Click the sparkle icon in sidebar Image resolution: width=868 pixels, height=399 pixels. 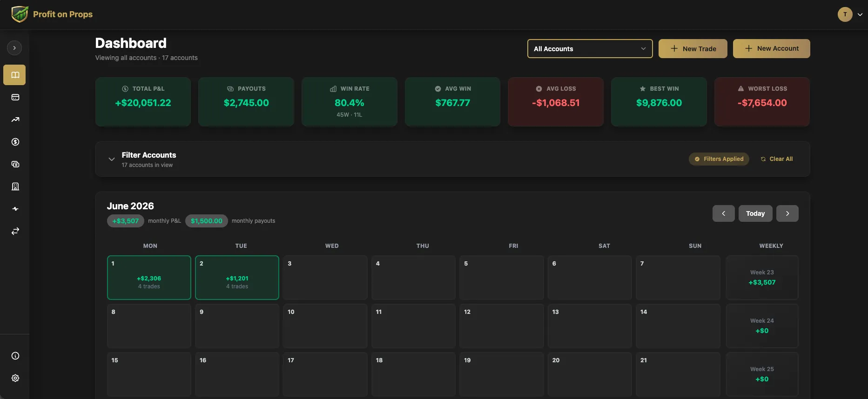(x=15, y=209)
